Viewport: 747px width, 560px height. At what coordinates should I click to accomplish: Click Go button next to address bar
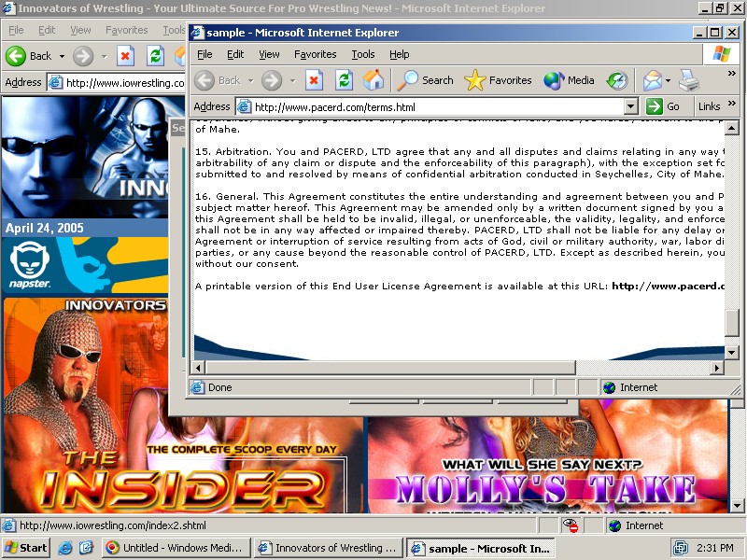point(663,106)
